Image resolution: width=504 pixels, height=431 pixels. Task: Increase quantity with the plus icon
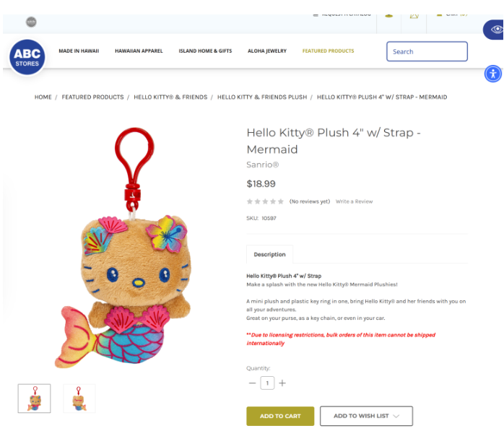click(282, 383)
